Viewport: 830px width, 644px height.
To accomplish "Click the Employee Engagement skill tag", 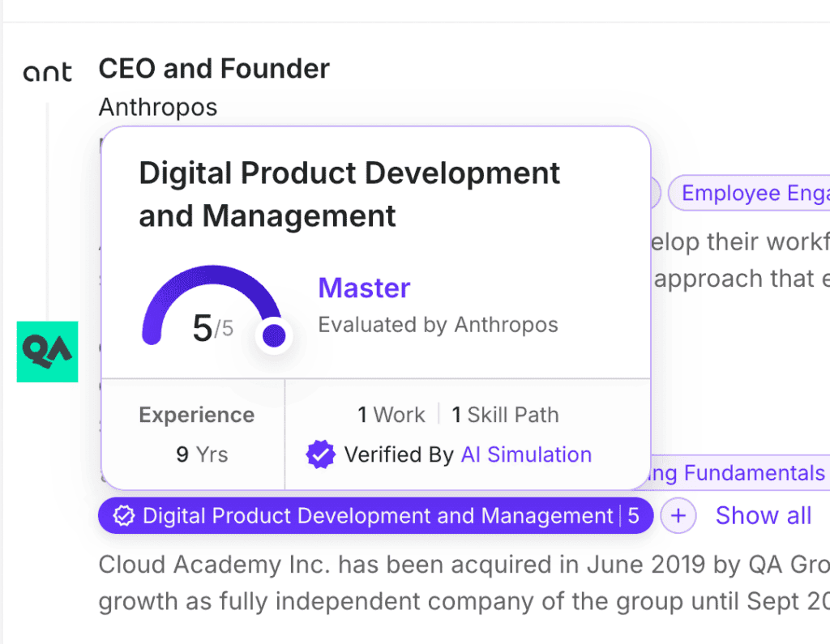I will click(750, 193).
